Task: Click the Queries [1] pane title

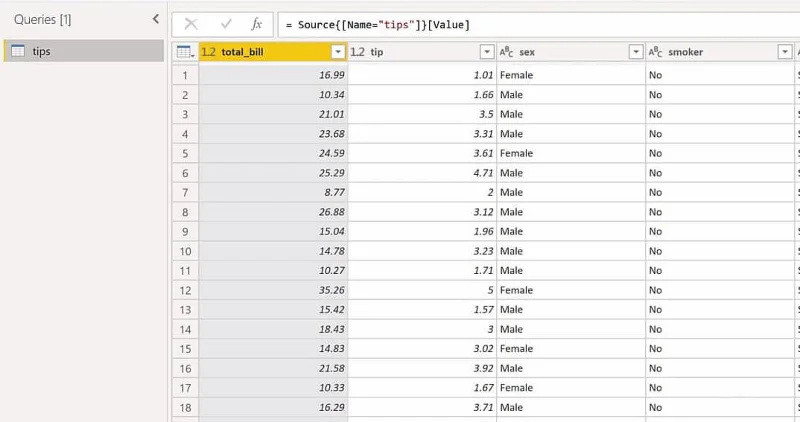Action: click(43, 19)
